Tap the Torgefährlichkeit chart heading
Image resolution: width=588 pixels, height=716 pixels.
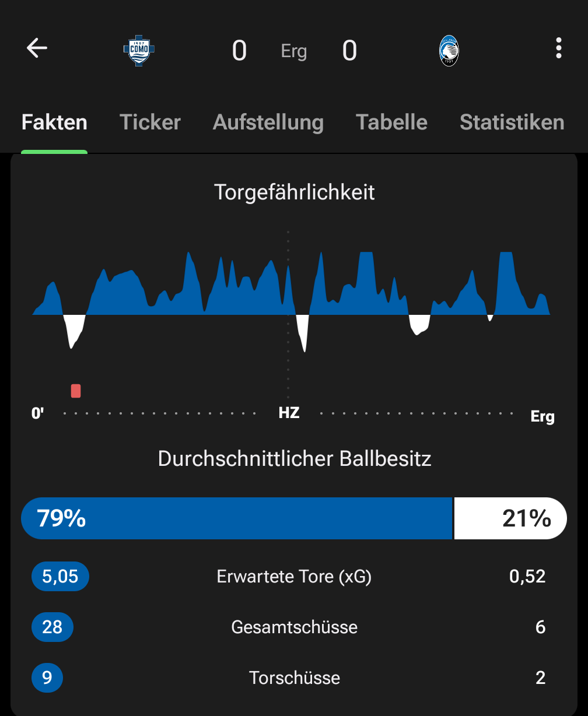[295, 192]
